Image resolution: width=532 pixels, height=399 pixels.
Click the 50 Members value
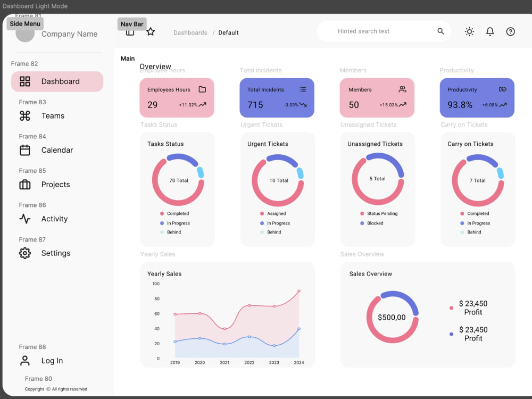click(354, 105)
